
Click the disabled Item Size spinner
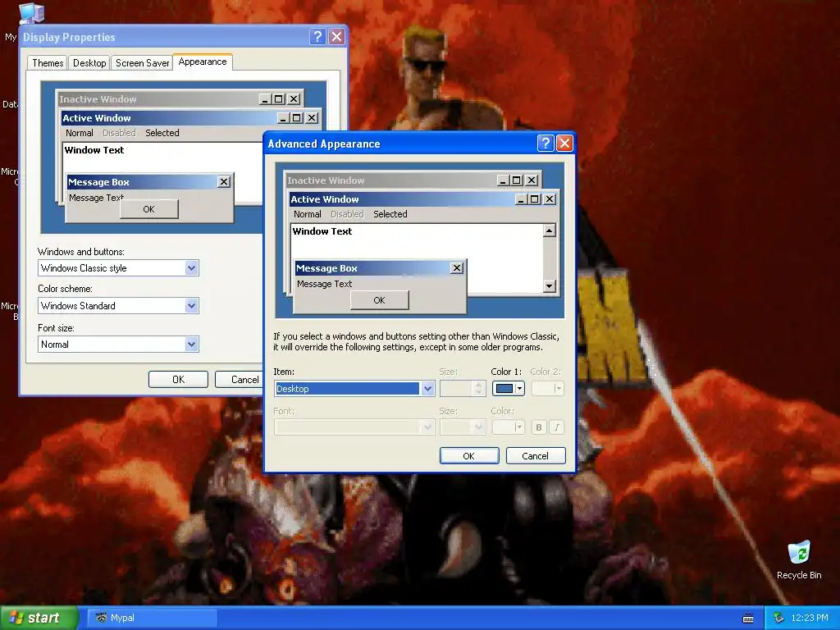(463, 388)
